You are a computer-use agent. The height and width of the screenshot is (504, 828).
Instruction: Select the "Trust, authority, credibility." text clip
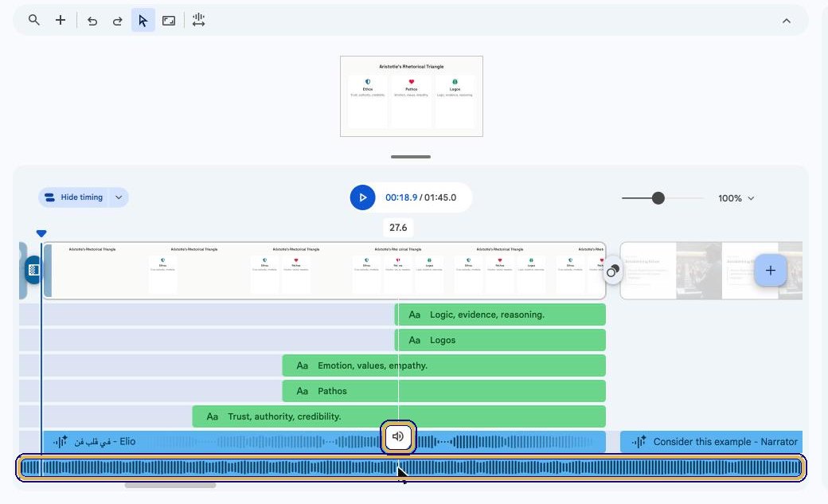click(x=399, y=416)
